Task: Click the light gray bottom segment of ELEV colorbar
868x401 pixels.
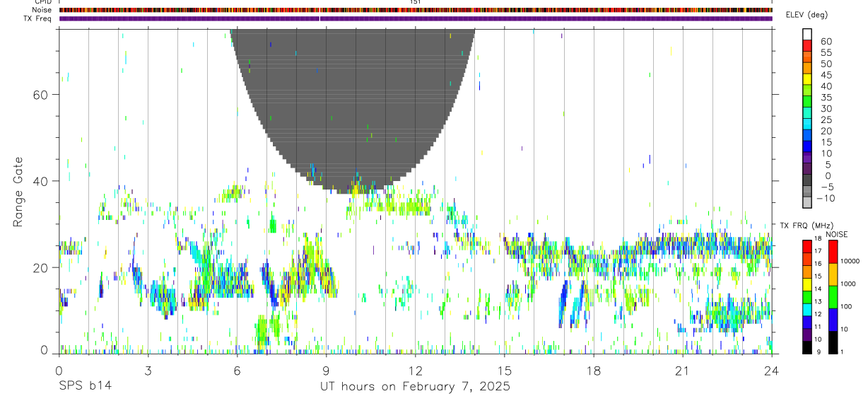Action: 807,201
